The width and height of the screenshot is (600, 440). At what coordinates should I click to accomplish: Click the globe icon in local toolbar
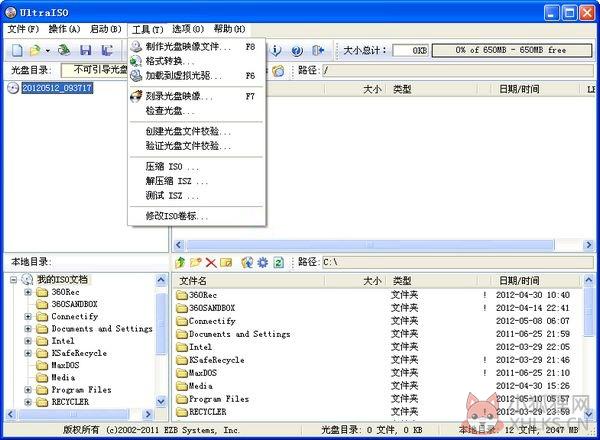[247, 262]
